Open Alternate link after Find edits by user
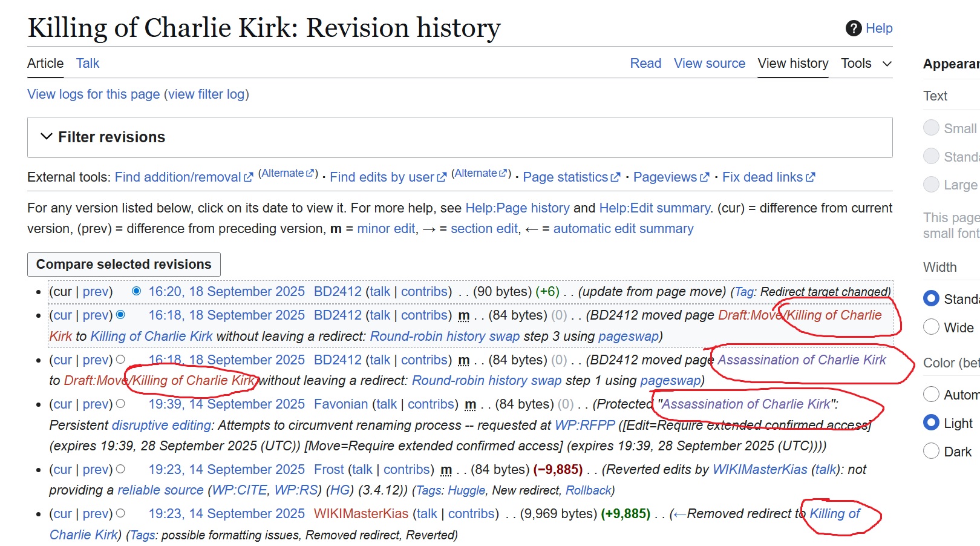The height and width of the screenshot is (546, 980). click(475, 173)
